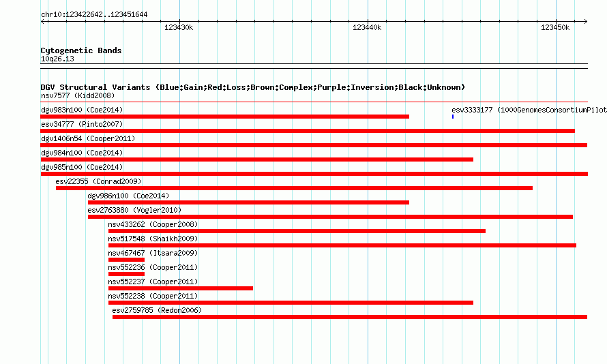The height and width of the screenshot is (364, 607).
Task: Click the 123430k ruler tick label
Action: coord(179,27)
